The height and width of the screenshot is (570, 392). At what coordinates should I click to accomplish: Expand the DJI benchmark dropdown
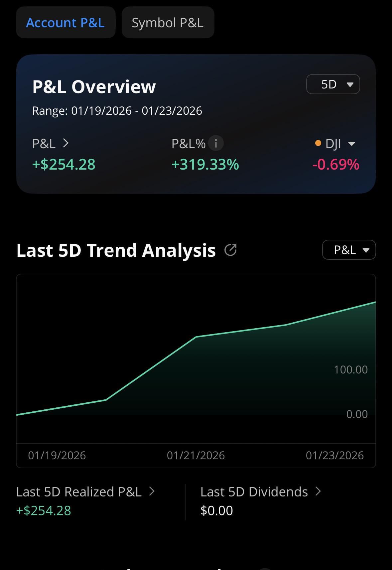pyautogui.click(x=351, y=144)
